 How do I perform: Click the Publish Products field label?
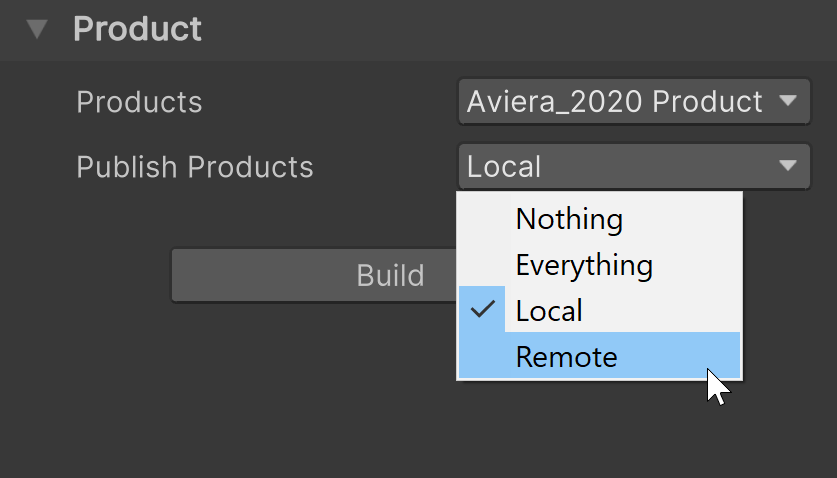195,167
